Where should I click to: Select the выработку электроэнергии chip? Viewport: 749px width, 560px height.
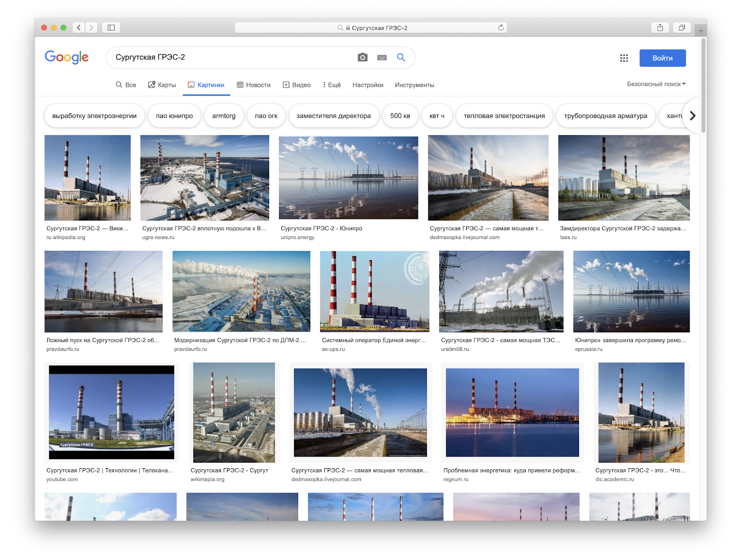pos(95,116)
